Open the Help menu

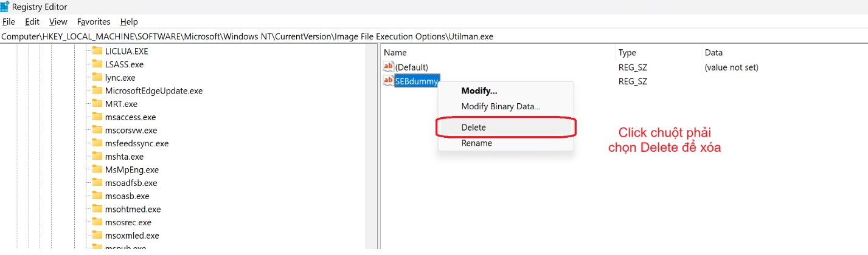click(129, 22)
